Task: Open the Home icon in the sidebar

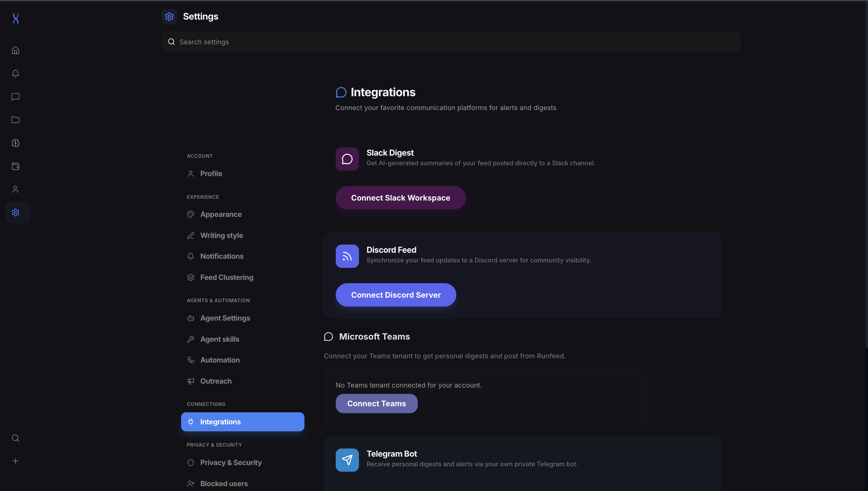Action: pyautogui.click(x=15, y=50)
